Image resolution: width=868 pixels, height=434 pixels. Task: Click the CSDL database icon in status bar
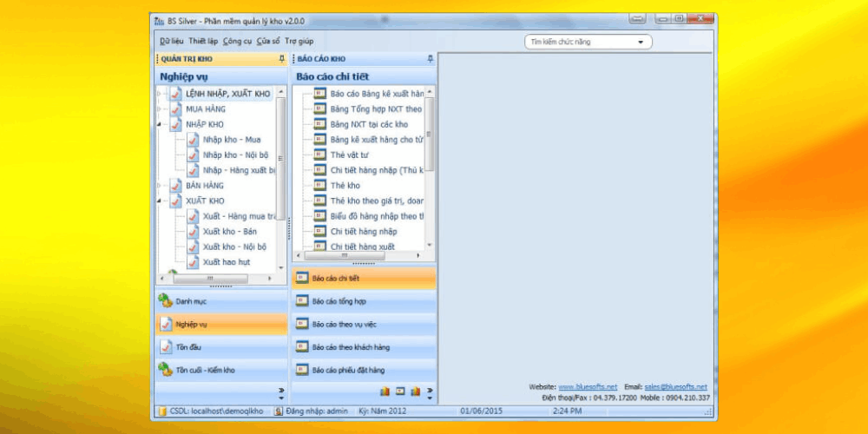click(161, 411)
